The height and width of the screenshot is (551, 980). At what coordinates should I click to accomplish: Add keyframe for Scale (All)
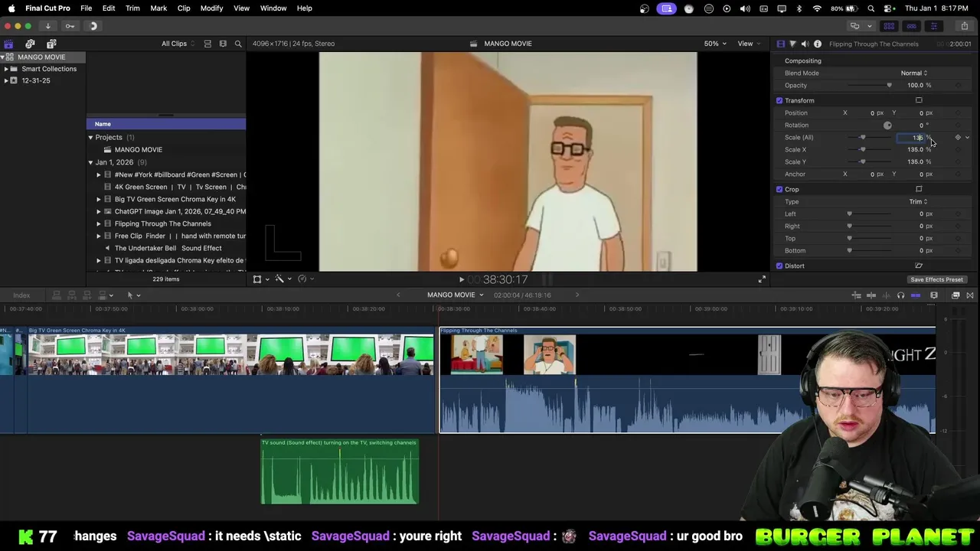click(x=958, y=137)
